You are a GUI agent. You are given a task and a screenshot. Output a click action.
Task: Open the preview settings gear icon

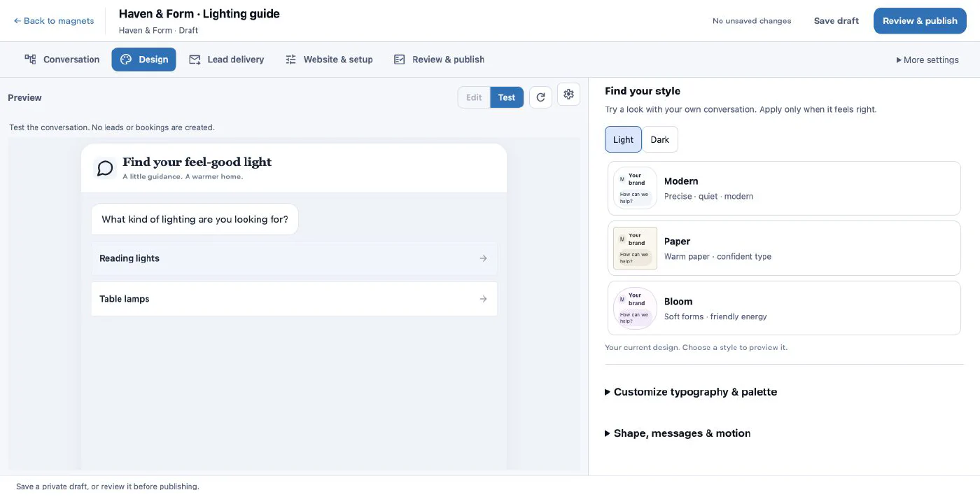[568, 94]
